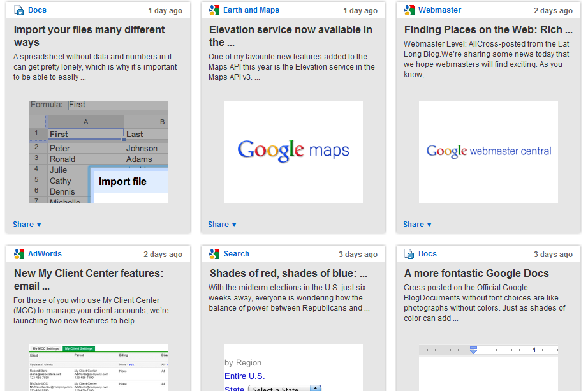Open 'Import your files many different ways' post

(89, 36)
